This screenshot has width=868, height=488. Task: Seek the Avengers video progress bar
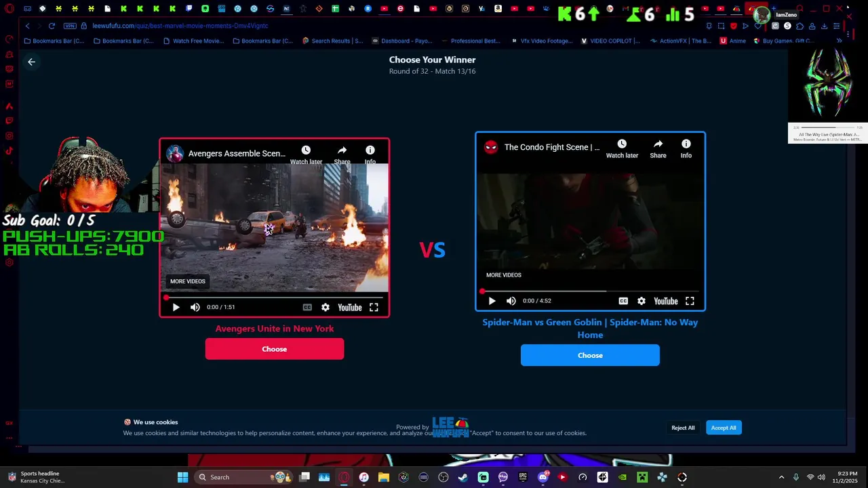tap(274, 297)
